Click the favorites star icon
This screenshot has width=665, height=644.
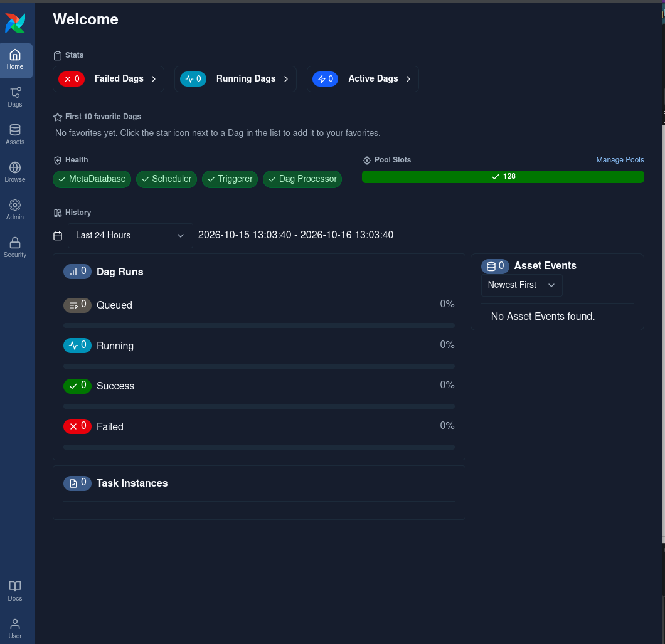coord(58,117)
